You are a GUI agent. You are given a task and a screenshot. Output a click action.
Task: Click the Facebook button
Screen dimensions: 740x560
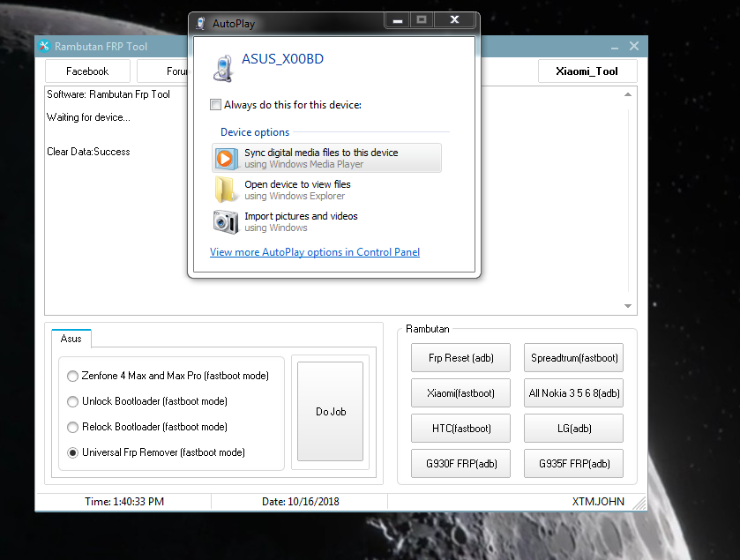pos(87,71)
